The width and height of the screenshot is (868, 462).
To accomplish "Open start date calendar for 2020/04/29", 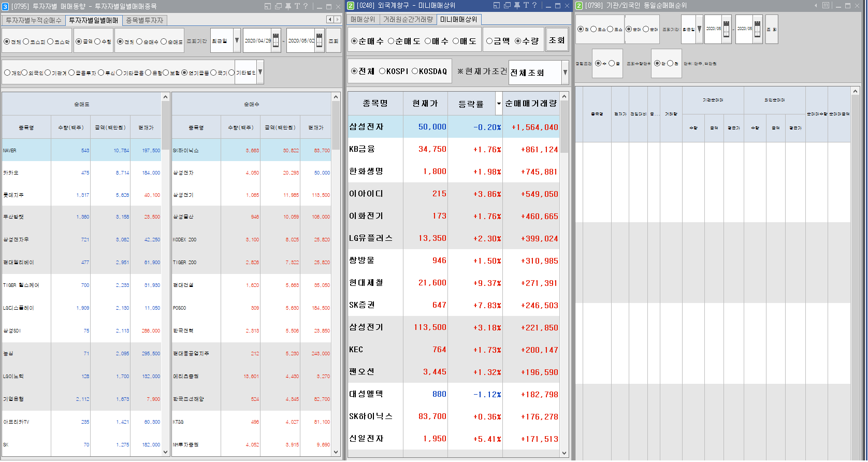I will [x=276, y=40].
